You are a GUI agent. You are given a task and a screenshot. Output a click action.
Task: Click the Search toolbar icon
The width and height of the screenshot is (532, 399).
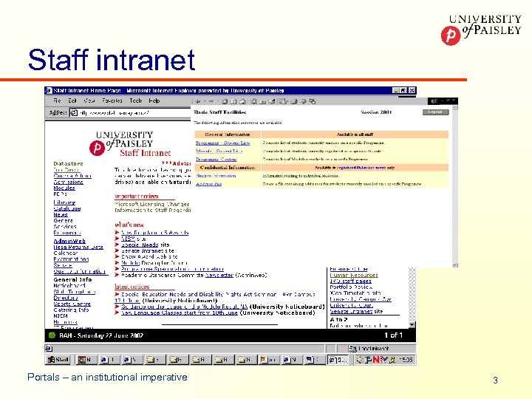click(x=253, y=101)
